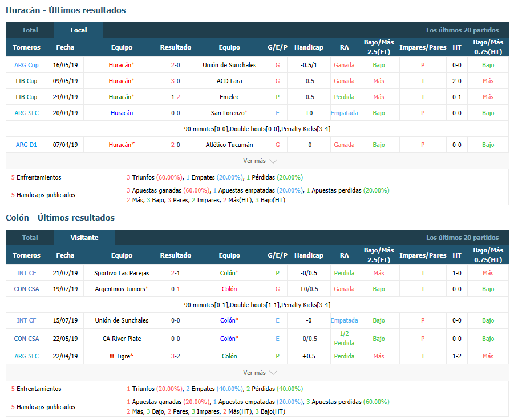Click the '1 Triunfos (20.00%)' summary text
The image size is (514, 420).
155,389
